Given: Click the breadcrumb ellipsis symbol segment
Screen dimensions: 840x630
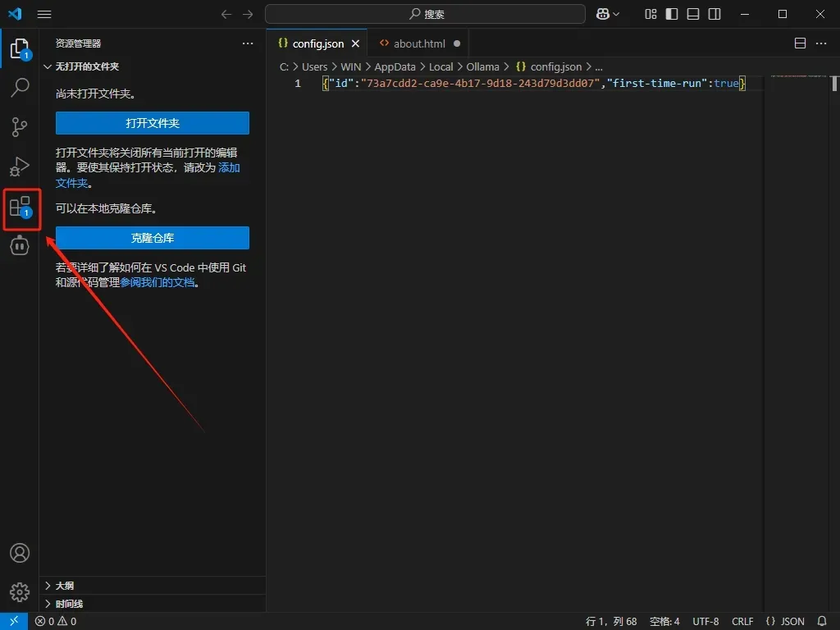Looking at the screenshot, I should [598, 67].
